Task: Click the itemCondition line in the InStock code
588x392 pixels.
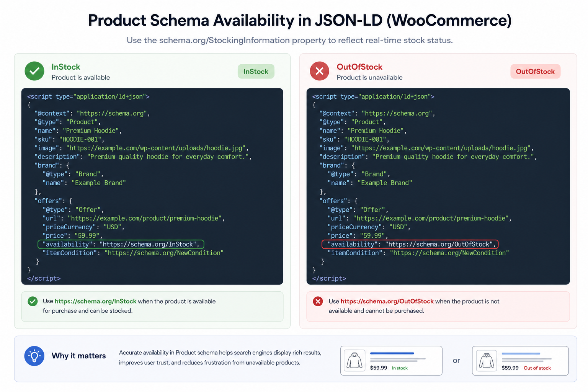Action: [x=133, y=253]
